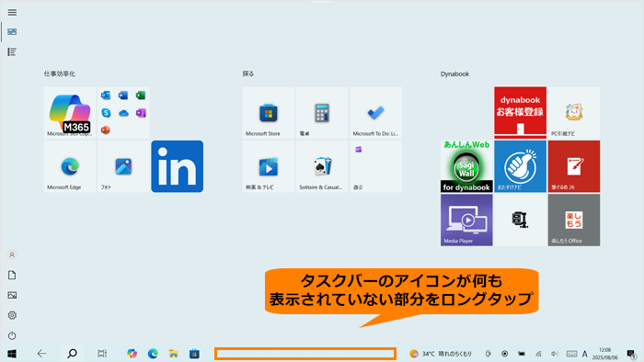This screenshot has width=644, height=362.
Task: Open the dynabook お客様登録 tile
Action: 521,113
